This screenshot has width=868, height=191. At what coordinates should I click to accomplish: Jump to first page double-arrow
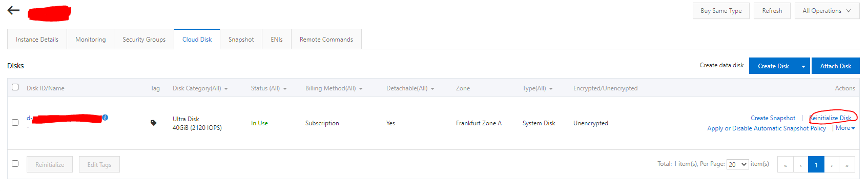click(x=785, y=164)
